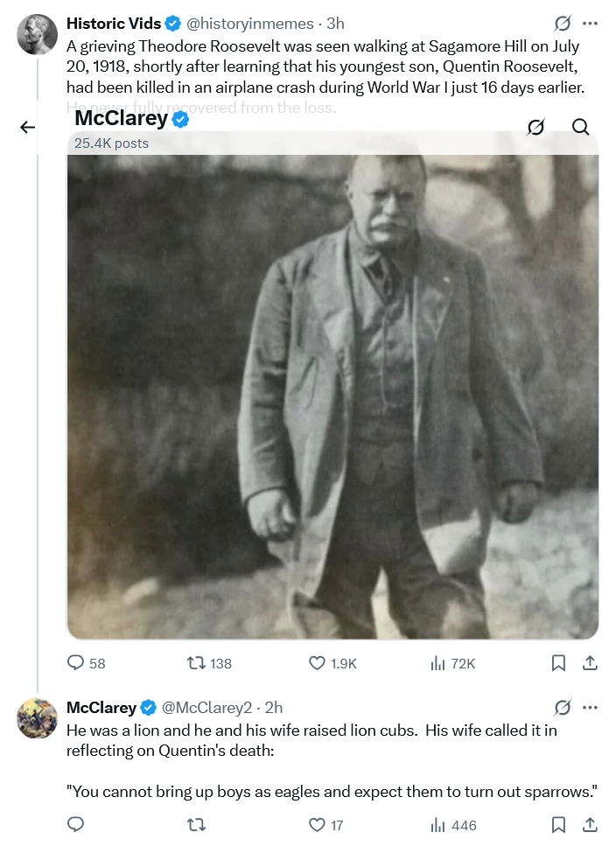Open more options on McClarey reply

(591, 707)
